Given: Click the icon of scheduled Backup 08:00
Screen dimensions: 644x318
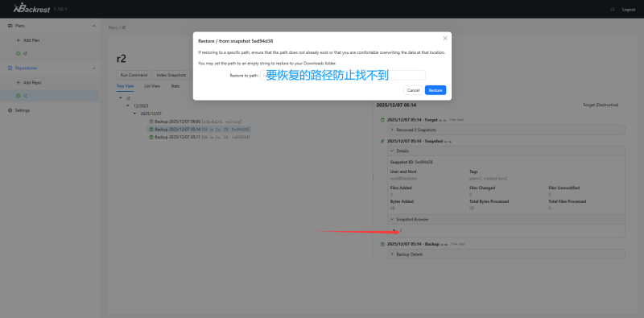Looking at the screenshot, I should [x=151, y=122].
